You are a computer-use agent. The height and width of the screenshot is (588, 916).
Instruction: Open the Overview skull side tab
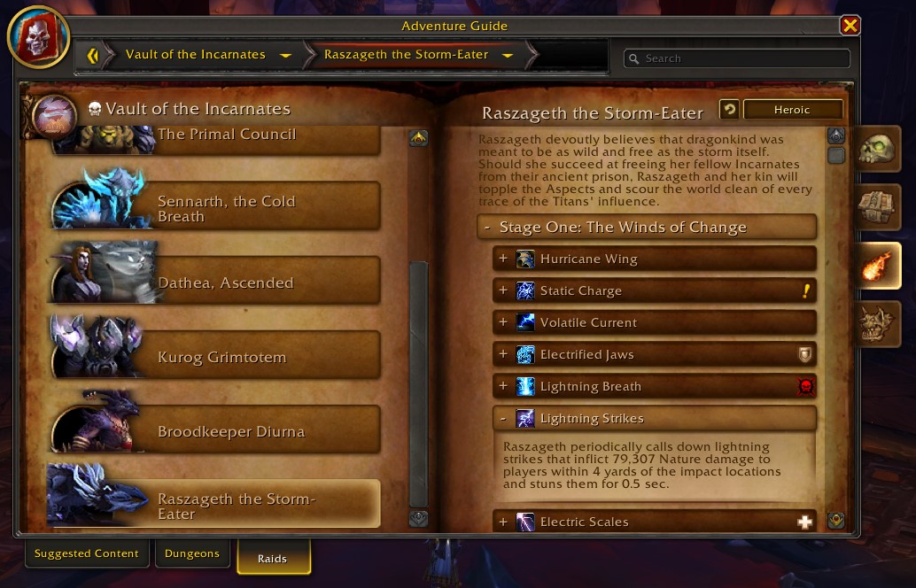coord(877,149)
